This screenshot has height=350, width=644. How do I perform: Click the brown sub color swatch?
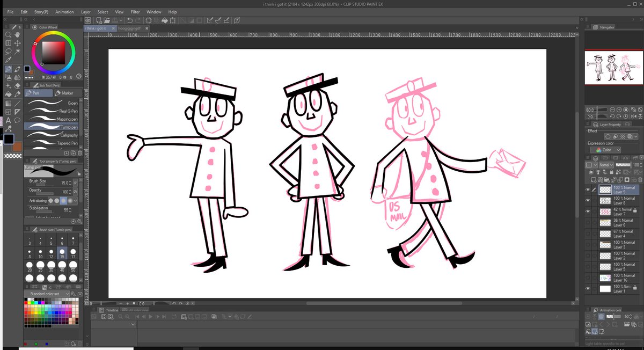pyautogui.click(x=17, y=147)
